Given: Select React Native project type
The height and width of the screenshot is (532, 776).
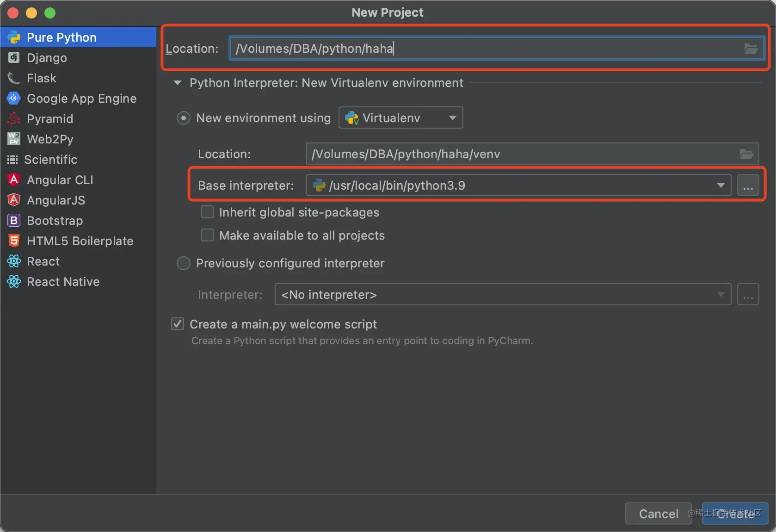Looking at the screenshot, I should [x=78, y=282].
